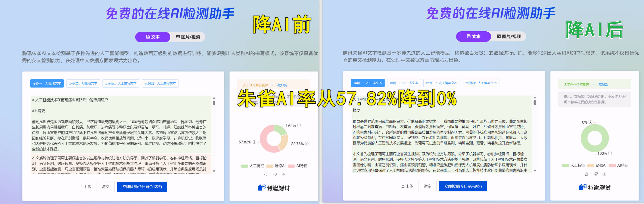The image size is (644, 204).
Task: Toggle 人工特征 legend swatch in left chart
Action: click(244, 166)
